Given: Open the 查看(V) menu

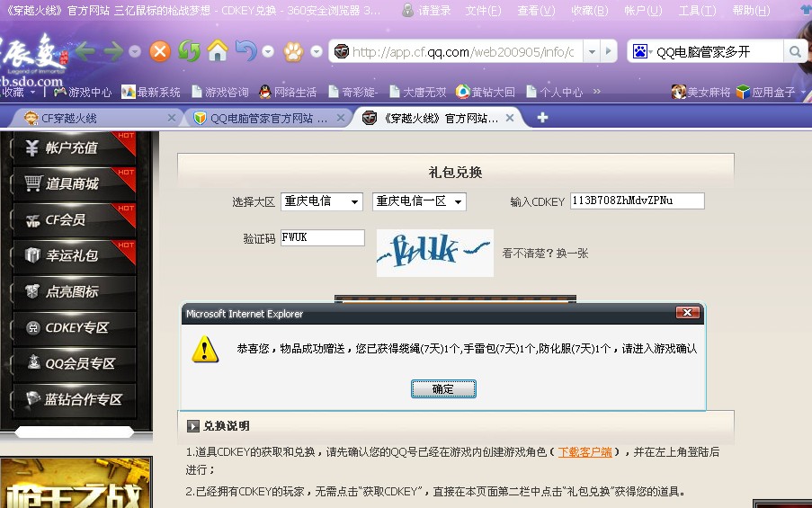Looking at the screenshot, I should click(536, 11).
